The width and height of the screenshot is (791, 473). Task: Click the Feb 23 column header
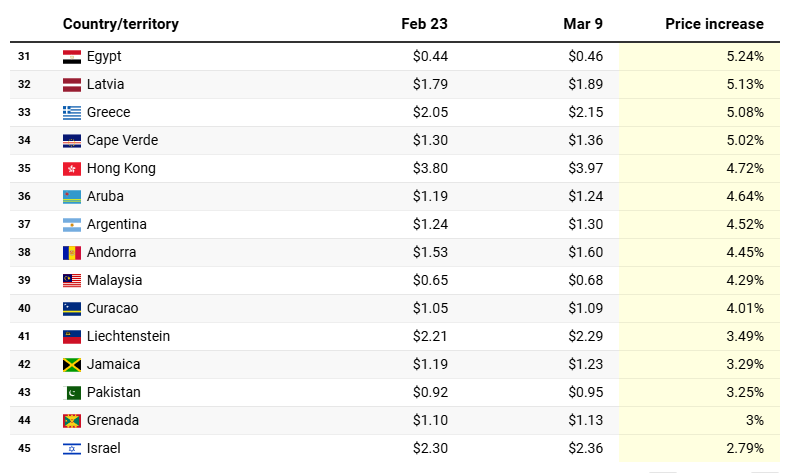[424, 24]
